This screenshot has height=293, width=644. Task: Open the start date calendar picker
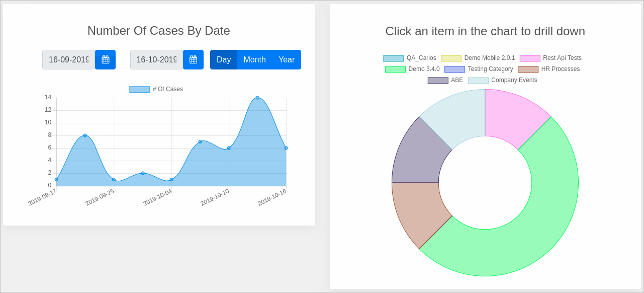[105, 59]
